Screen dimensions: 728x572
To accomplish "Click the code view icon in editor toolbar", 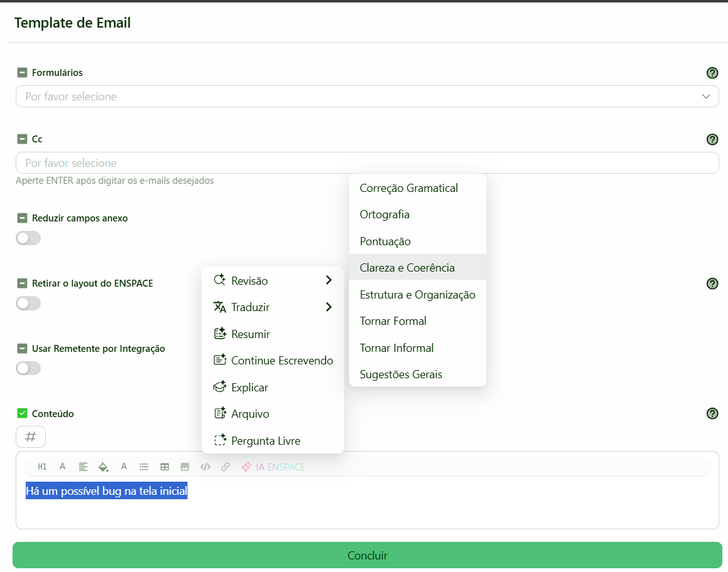I will [205, 467].
